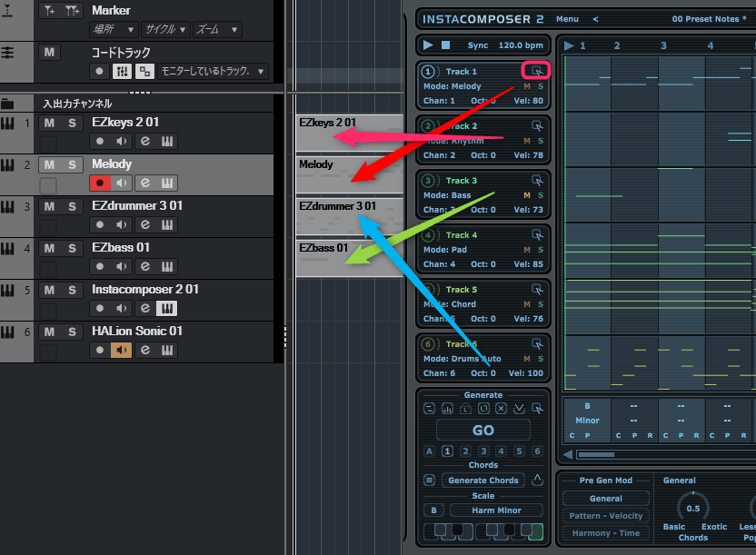Change Track 4 Mode: Pad selector
756x555 pixels.
pyautogui.click(x=445, y=250)
